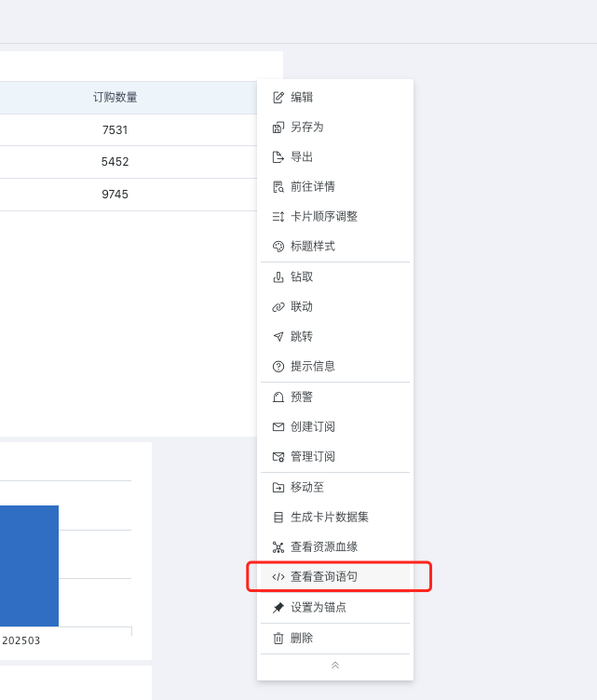Choose 导出 in the card menu
597x700 pixels.
[x=335, y=157]
